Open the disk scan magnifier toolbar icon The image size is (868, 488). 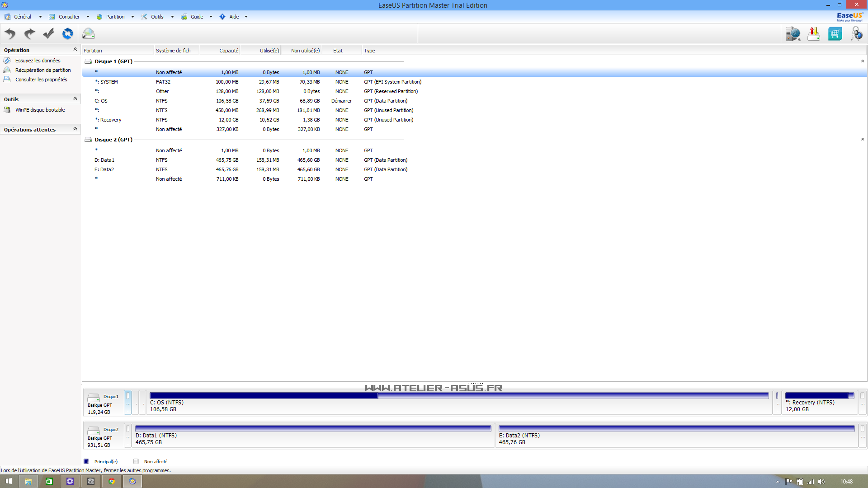point(89,34)
